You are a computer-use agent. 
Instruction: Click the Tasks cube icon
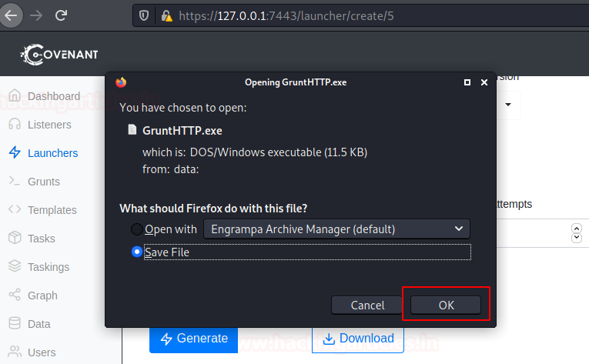(x=15, y=237)
